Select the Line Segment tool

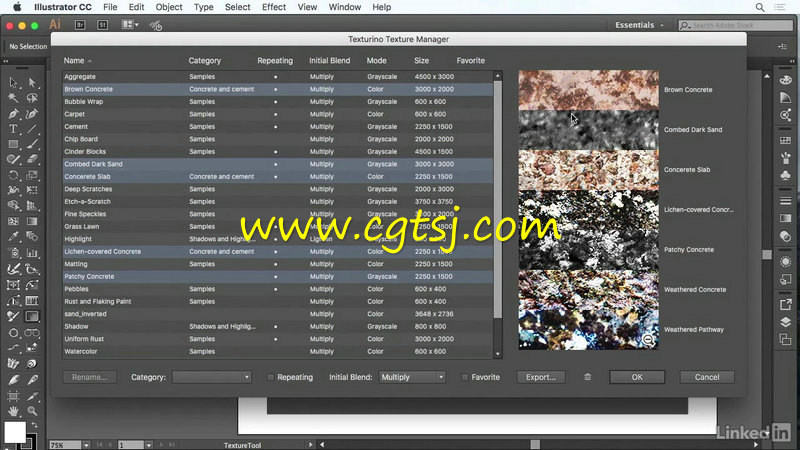(x=32, y=129)
